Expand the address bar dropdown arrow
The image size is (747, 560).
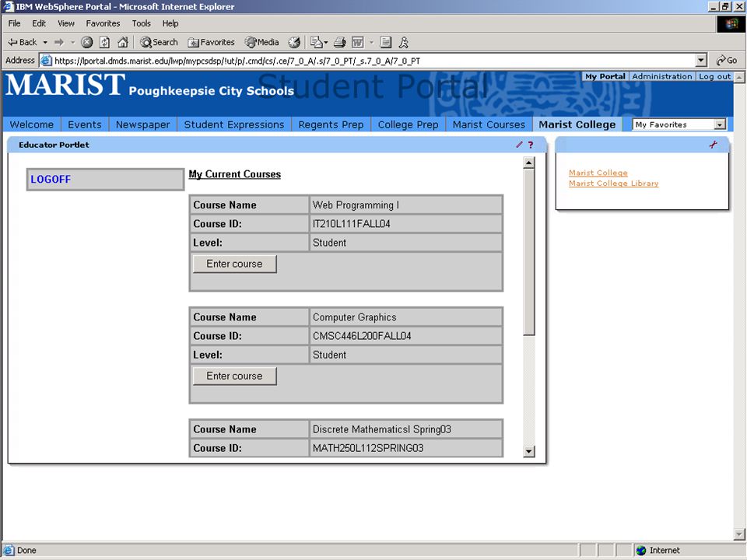click(701, 61)
